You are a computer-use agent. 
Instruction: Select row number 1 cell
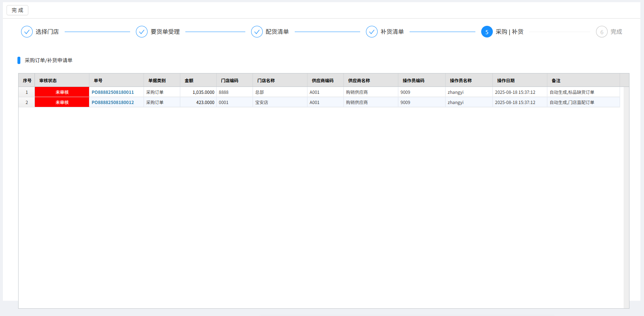(27, 92)
